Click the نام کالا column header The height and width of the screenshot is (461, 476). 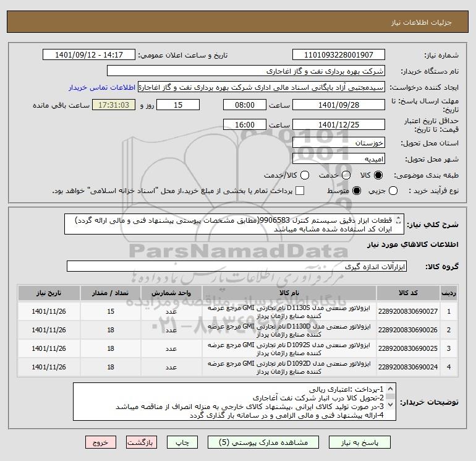click(x=289, y=293)
